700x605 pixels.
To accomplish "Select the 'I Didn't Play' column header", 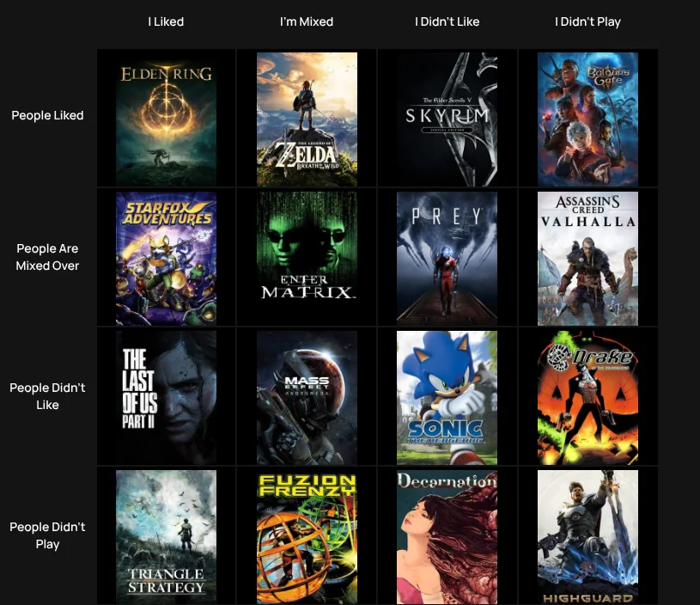I will click(587, 21).
